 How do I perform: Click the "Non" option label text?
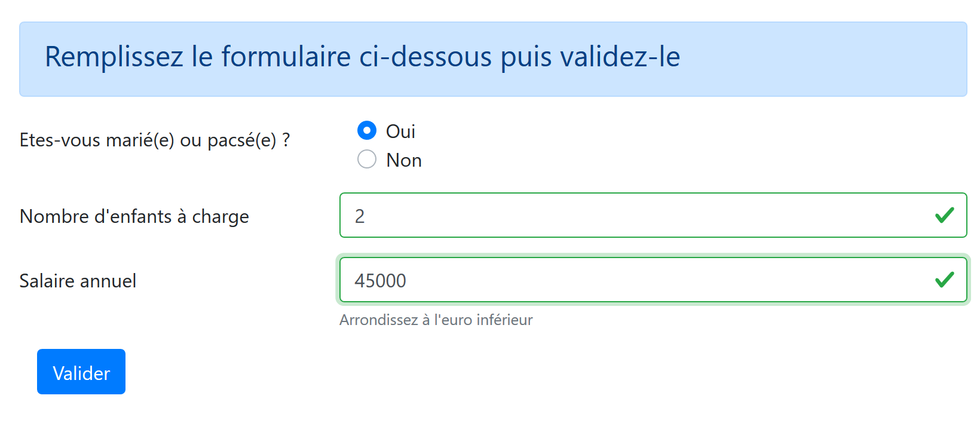pos(404,160)
